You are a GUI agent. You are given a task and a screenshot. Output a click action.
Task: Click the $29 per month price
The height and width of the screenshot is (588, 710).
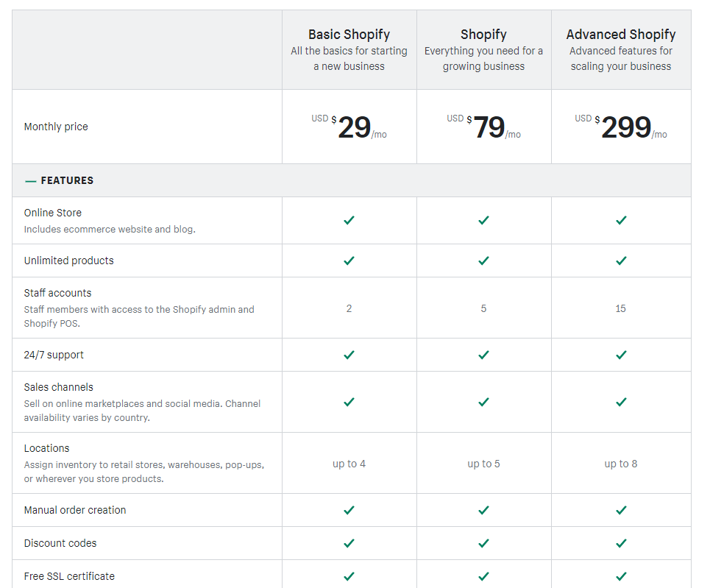(349, 127)
